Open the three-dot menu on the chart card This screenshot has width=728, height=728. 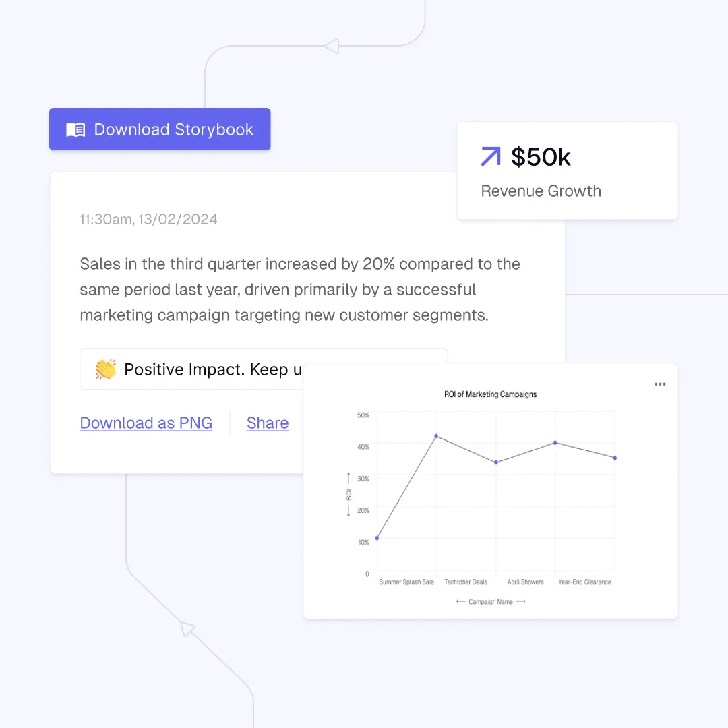point(660,384)
